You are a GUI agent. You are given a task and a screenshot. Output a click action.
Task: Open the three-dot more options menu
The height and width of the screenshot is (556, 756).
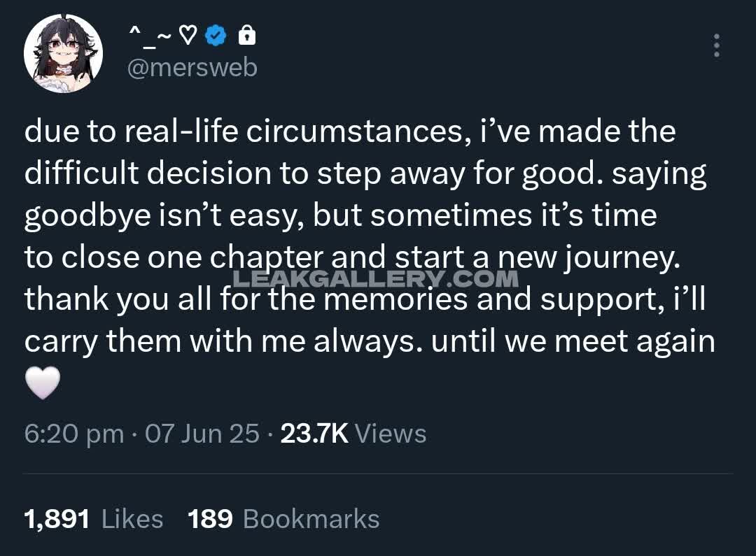coord(716,46)
